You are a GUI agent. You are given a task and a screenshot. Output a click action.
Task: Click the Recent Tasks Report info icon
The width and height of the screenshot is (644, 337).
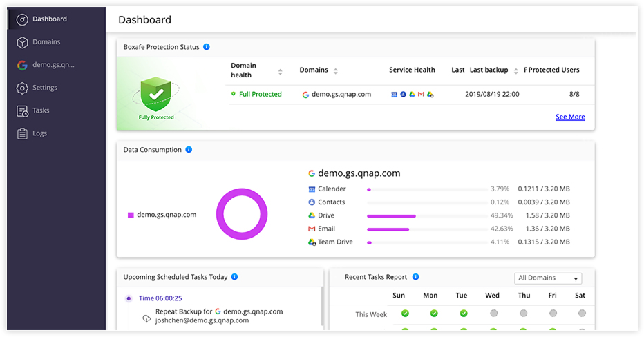(x=415, y=277)
